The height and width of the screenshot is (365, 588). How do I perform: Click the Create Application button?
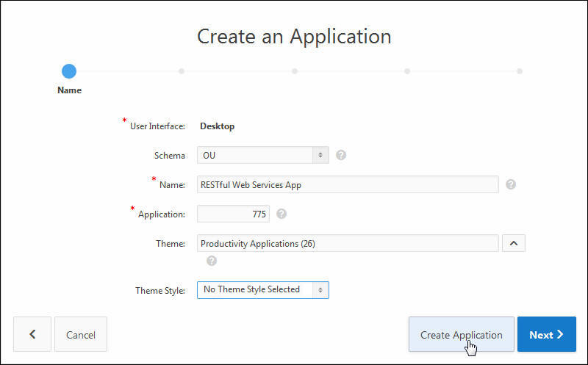coord(461,335)
